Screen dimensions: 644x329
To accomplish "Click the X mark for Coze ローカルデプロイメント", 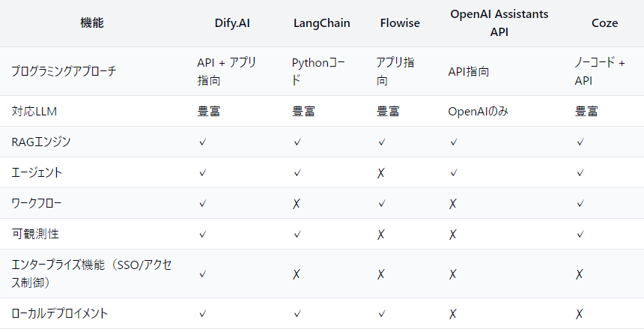I will (580, 314).
